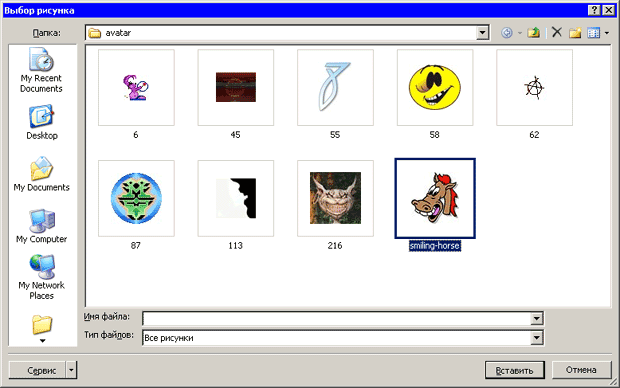Click file name label 45

pyautogui.click(x=235, y=135)
